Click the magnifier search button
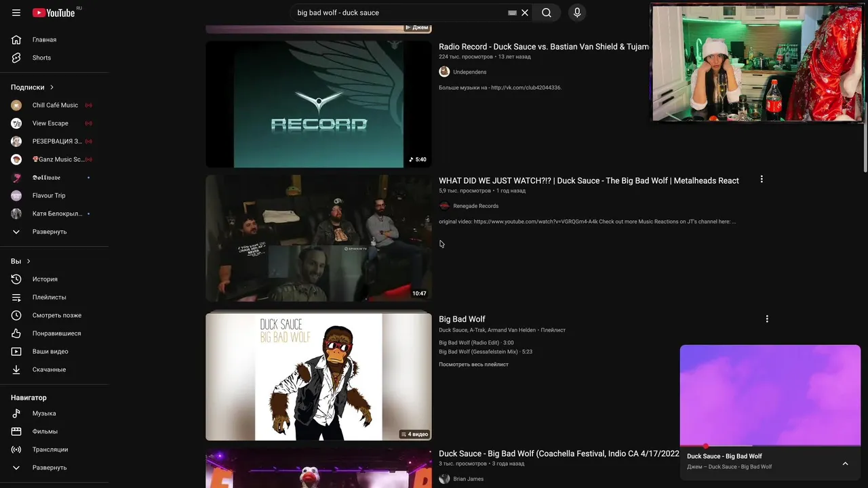868x488 pixels. (547, 13)
